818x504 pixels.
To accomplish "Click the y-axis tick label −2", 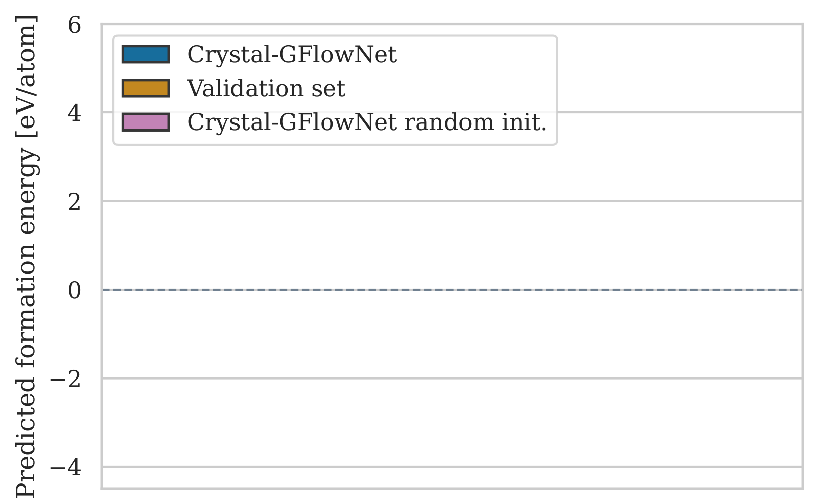I will pyautogui.click(x=66, y=379).
